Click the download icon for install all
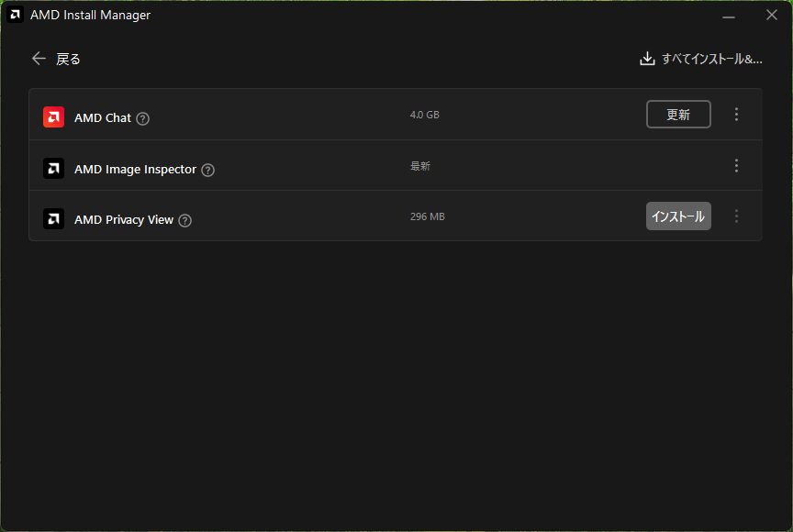Screen dimensions: 793x532 click(647, 59)
